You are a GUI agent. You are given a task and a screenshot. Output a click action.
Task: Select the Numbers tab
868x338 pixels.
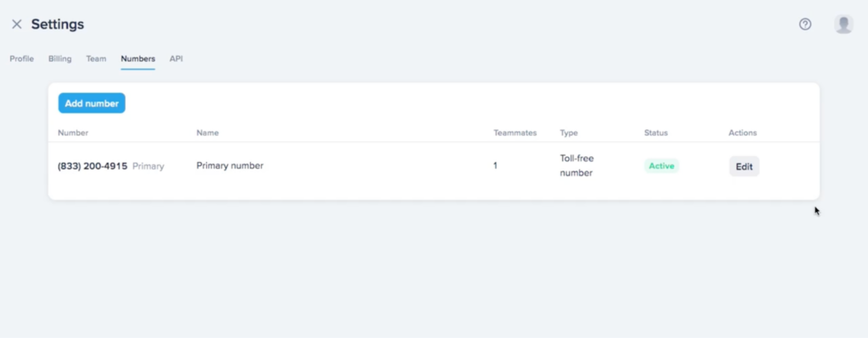[x=138, y=58]
